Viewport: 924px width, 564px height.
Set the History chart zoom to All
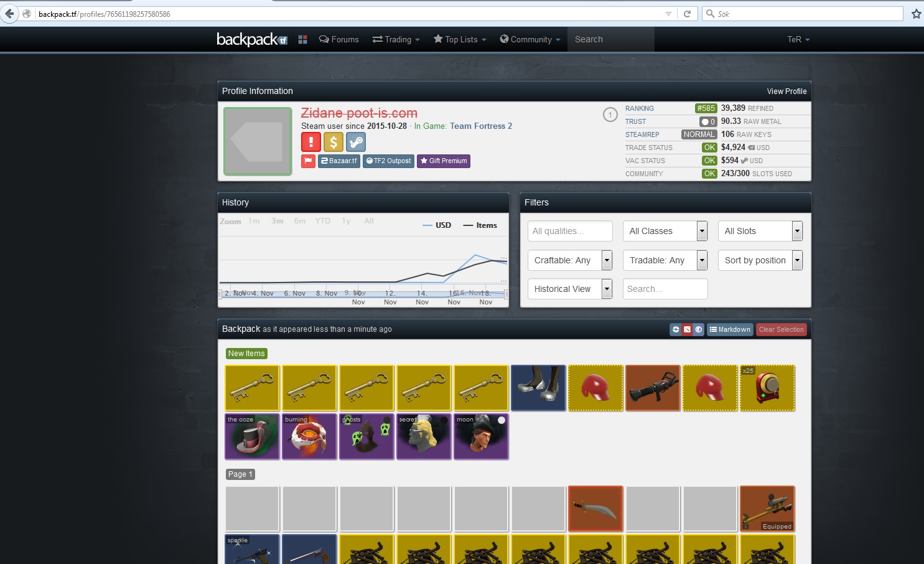coord(369,221)
